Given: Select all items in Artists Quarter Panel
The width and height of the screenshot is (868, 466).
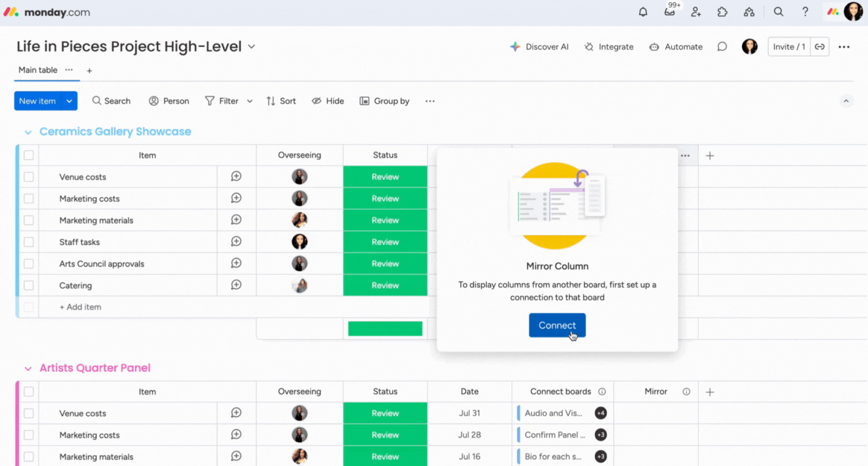Looking at the screenshot, I should [29, 392].
